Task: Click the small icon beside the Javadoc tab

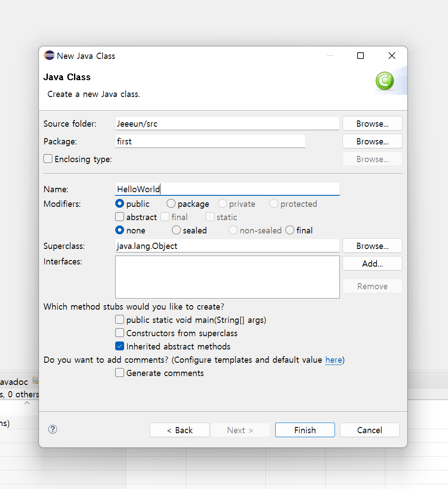Action: coord(35,380)
